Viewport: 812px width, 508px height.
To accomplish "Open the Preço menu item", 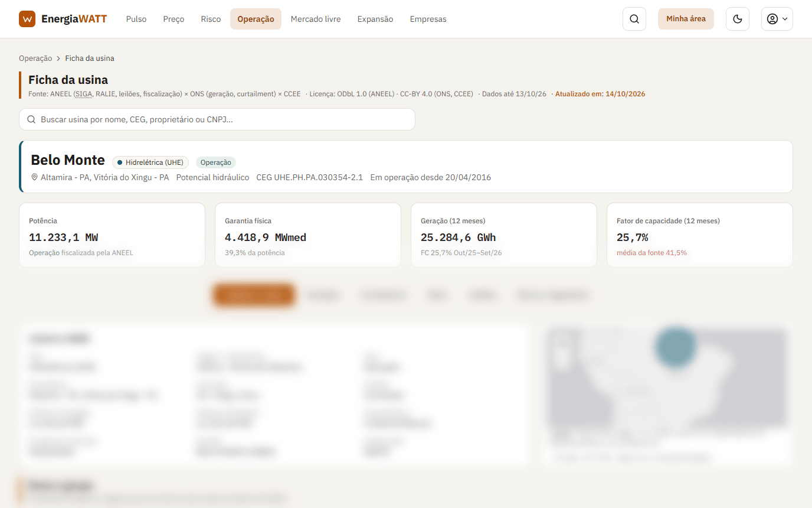I will [x=173, y=19].
